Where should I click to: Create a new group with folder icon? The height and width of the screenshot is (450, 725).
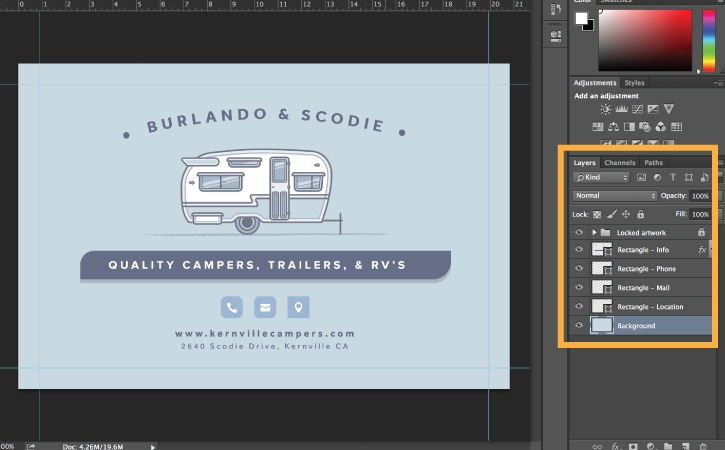(x=667, y=445)
